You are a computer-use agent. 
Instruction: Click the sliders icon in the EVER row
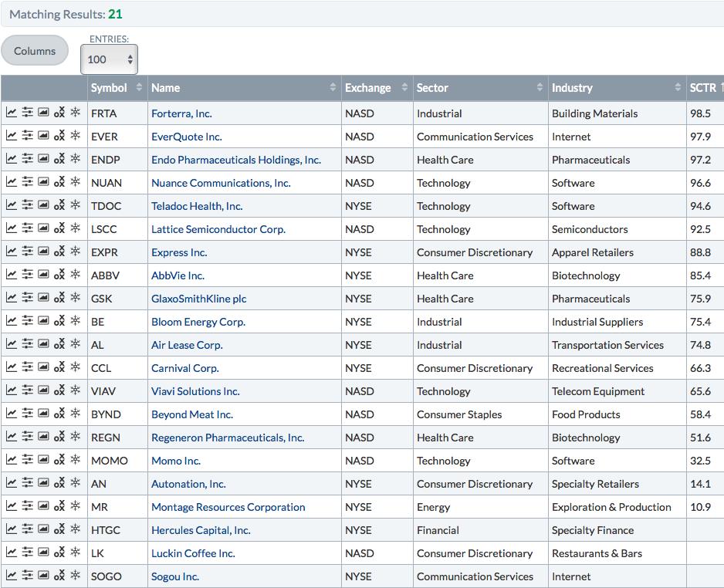(x=28, y=136)
